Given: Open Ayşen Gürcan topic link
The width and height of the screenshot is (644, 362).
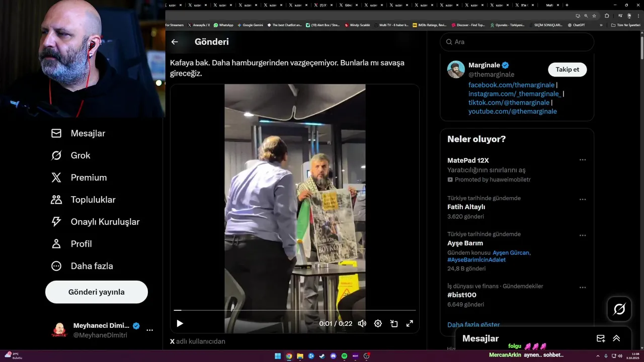Looking at the screenshot, I should click(511, 253).
